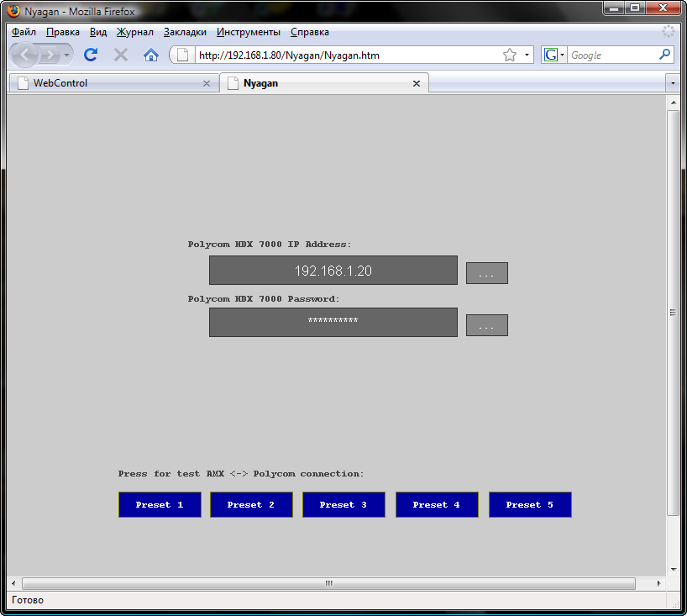Click the Preset 4 button
The width and height of the screenshot is (687, 616).
[437, 504]
